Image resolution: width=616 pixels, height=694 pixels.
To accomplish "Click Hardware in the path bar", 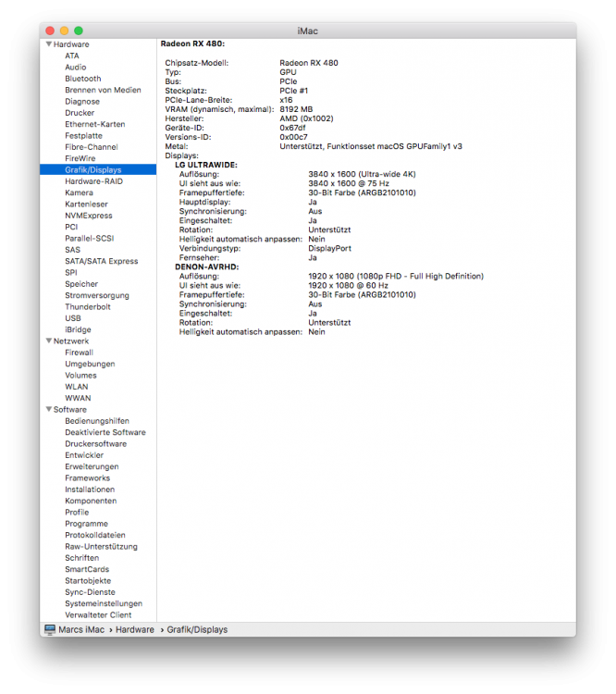I will pyautogui.click(x=135, y=629).
